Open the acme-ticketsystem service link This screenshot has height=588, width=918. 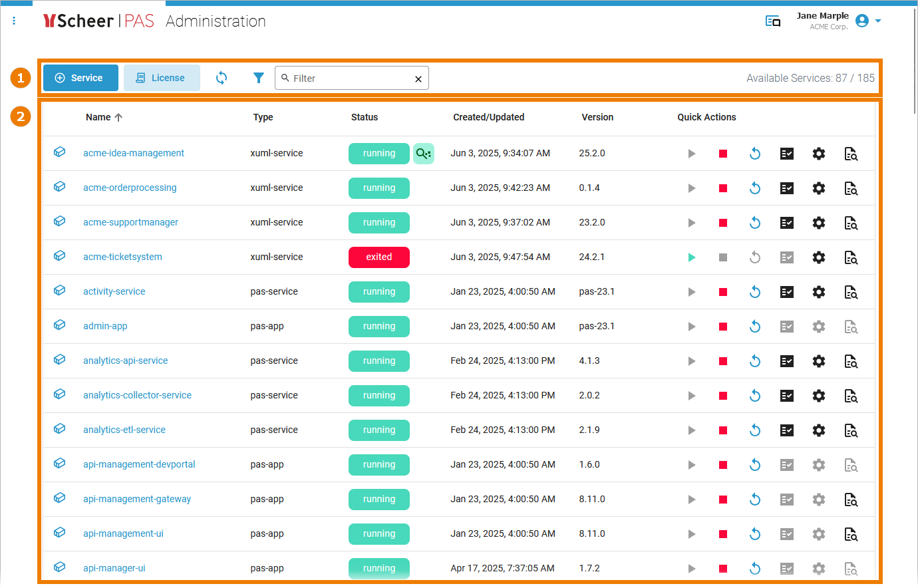[122, 257]
